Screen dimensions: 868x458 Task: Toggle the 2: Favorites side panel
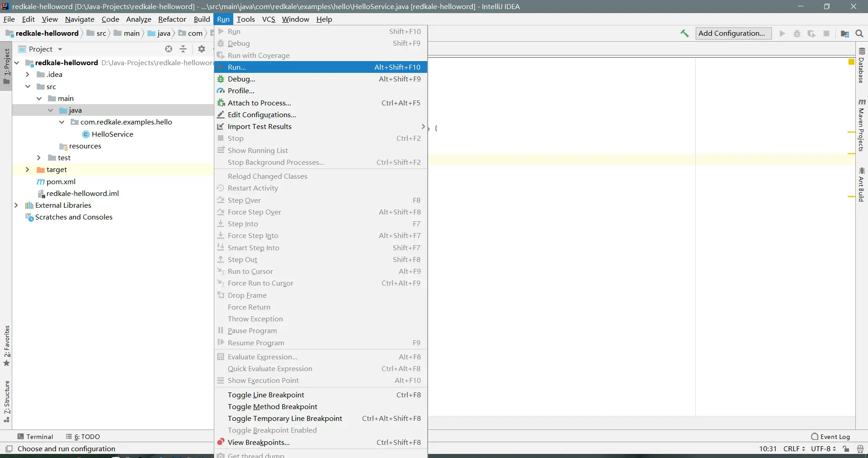[6, 346]
